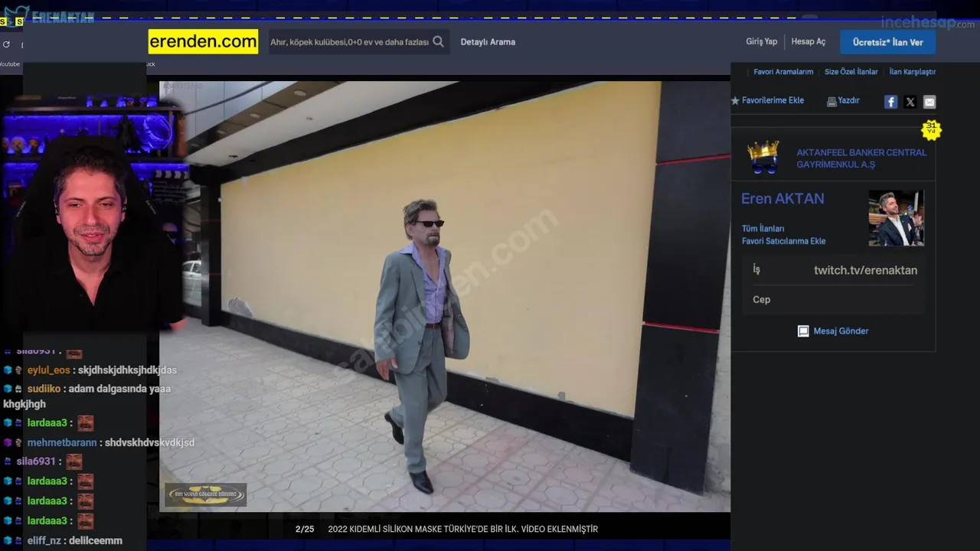Open the main listing photo

(445, 296)
